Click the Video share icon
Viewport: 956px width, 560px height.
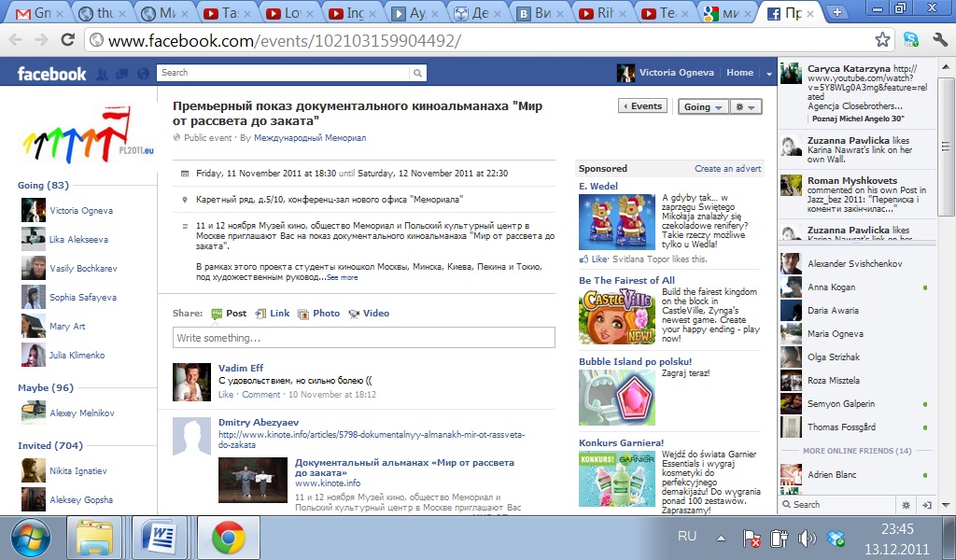click(x=354, y=314)
